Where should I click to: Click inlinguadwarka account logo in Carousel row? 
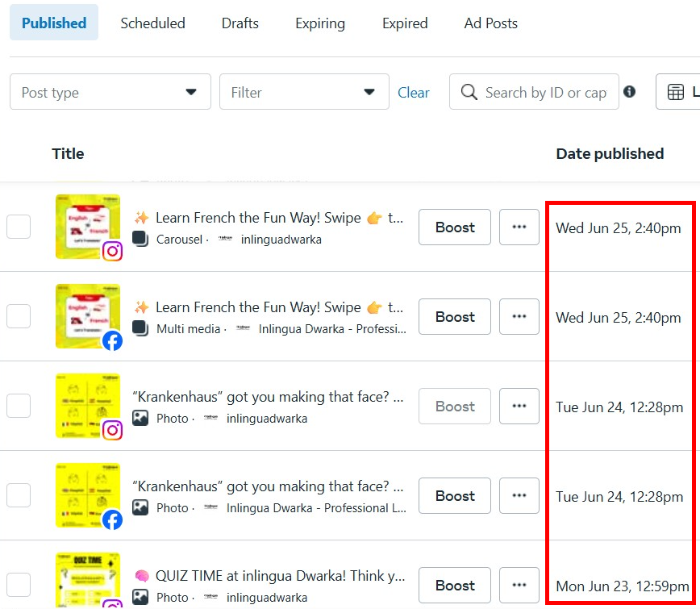225,239
